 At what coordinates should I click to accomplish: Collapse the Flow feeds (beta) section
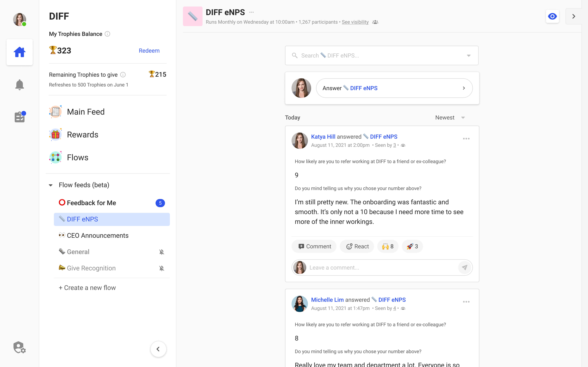pos(51,185)
